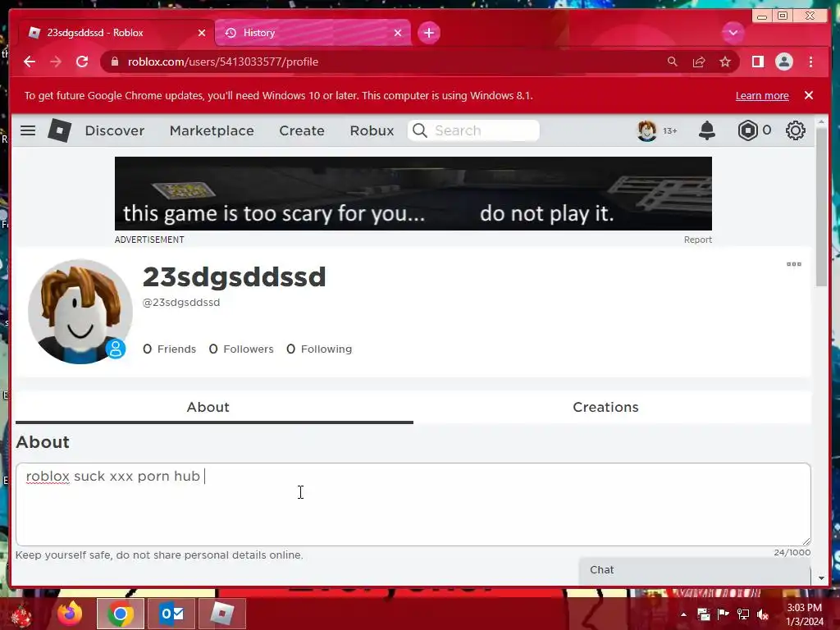View the 0 Following list

319,349
